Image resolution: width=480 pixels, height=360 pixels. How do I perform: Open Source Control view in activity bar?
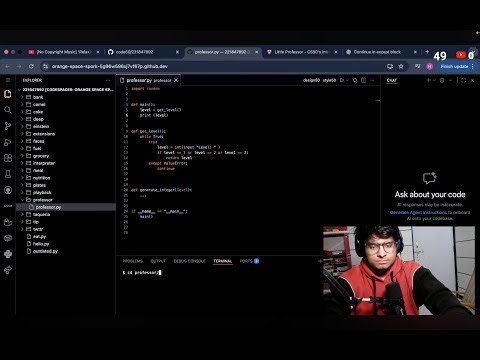(x=8, y=126)
